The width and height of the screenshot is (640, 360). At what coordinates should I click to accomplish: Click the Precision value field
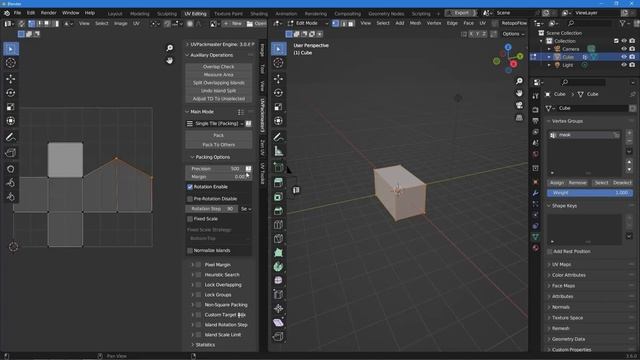tap(215, 169)
